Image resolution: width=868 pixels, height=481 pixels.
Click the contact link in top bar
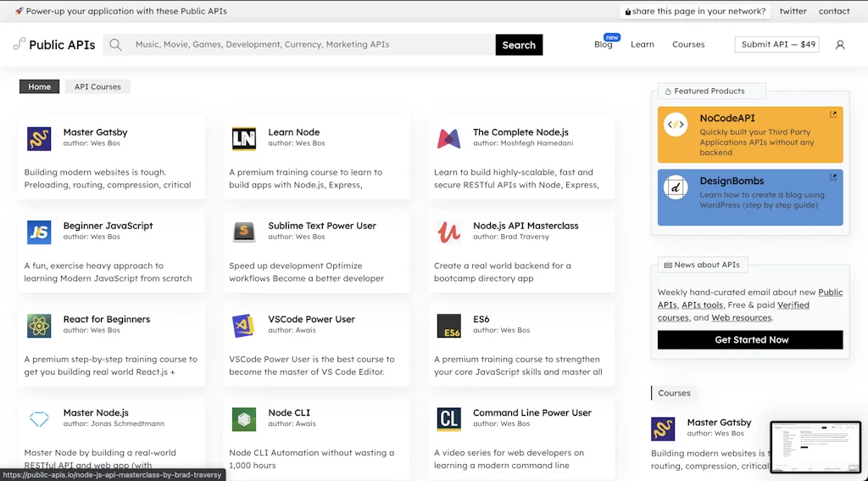click(x=834, y=11)
